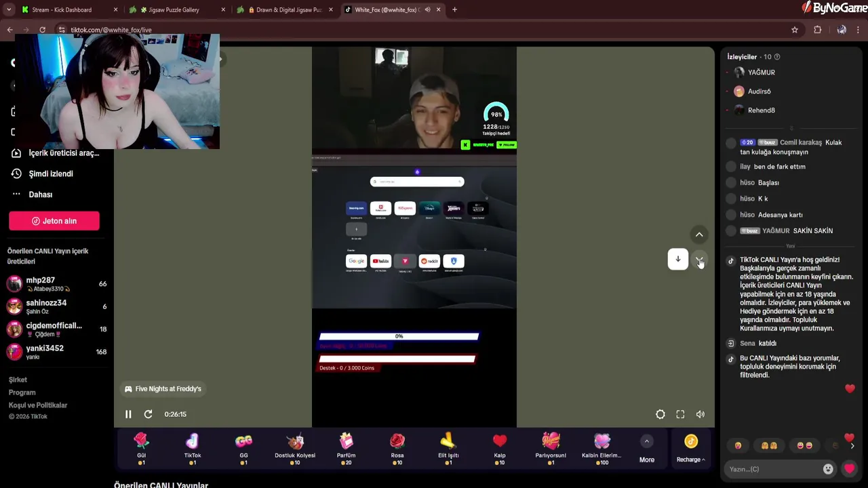Open the chat emoji picker

point(828,469)
